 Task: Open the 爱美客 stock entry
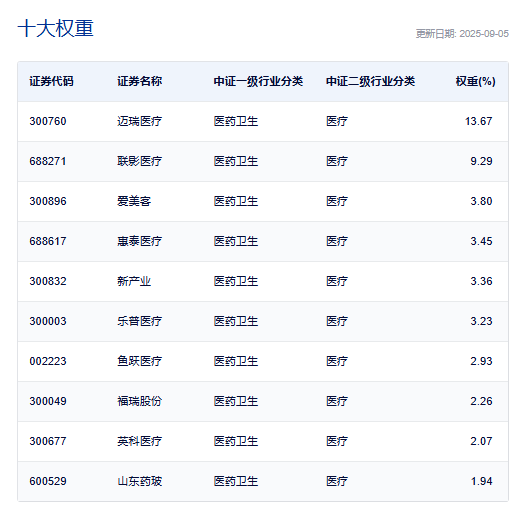(134, 201)
